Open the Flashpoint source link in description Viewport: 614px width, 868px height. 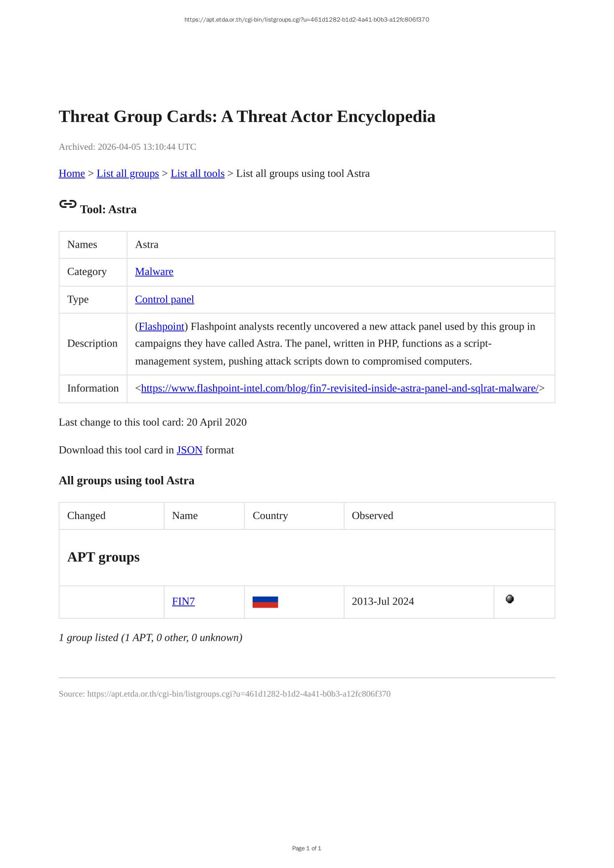162,327
